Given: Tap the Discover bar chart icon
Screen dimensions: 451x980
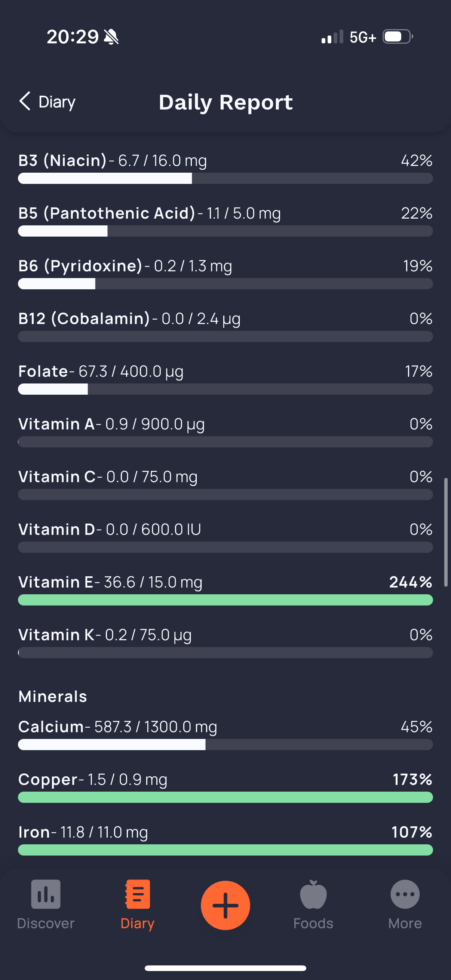Looking at the screenshot, I should (x=46, y=894).
